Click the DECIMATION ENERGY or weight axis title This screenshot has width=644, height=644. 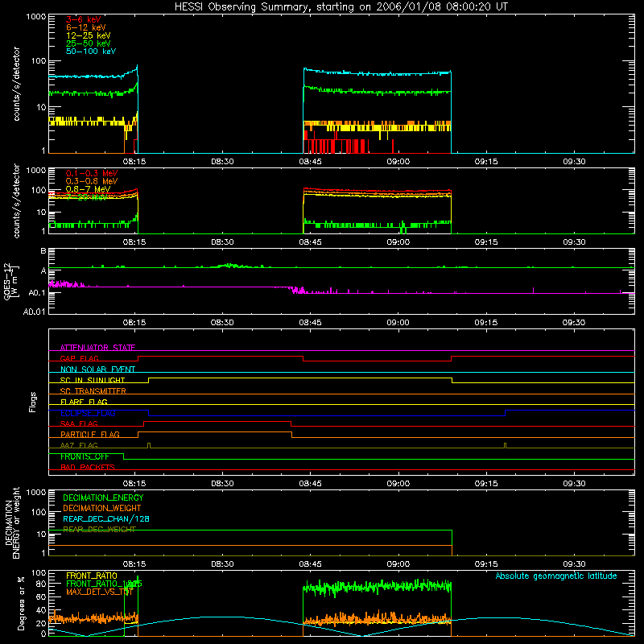tap(12, 522)
